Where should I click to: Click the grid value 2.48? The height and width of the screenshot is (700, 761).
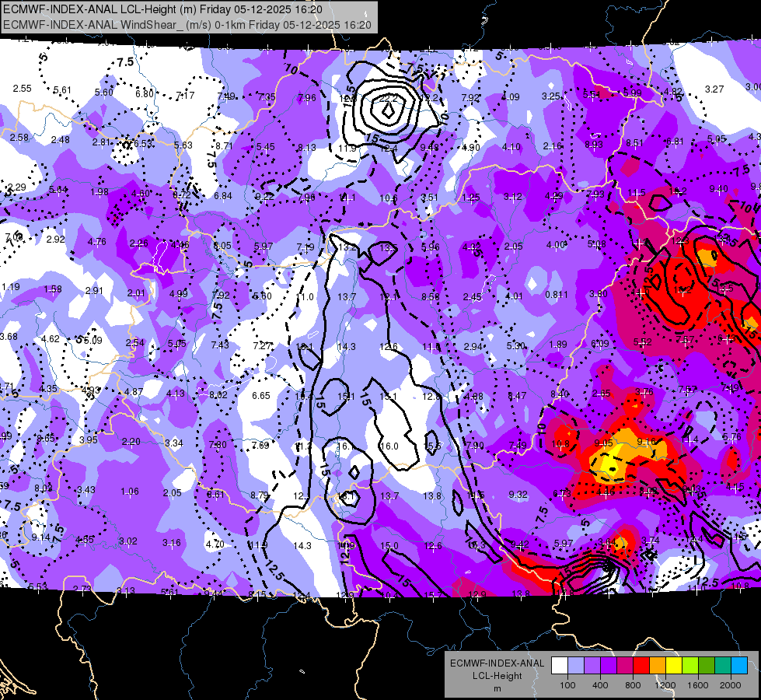pyautogui.click(x=60, y=140)
